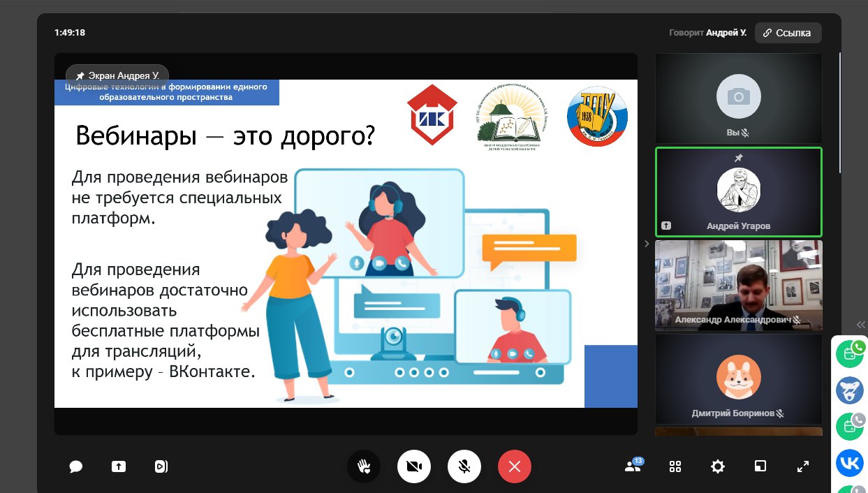Turn on the camera
This screenshot has height=493, width=868.
414,466
